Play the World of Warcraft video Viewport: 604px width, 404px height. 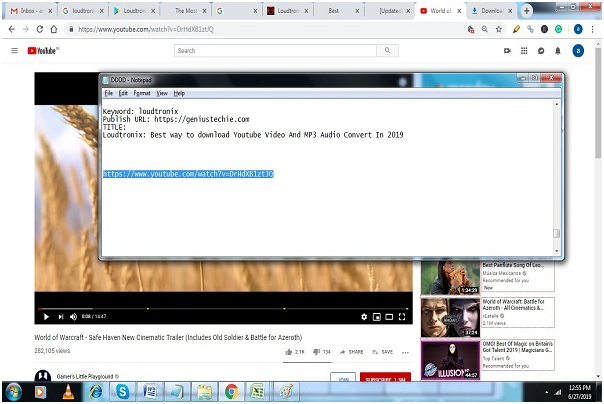click(x=46, y=317)
